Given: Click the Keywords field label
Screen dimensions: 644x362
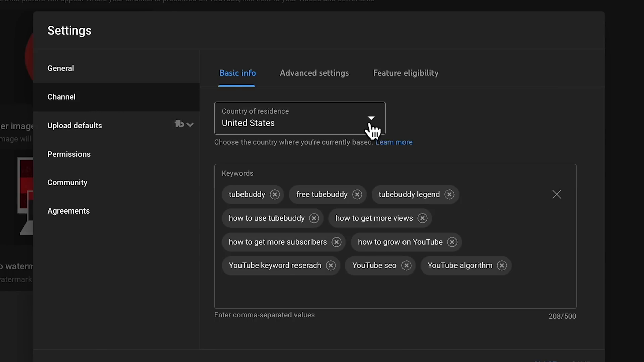Looking at the screenshot, I should coord(237,173).
